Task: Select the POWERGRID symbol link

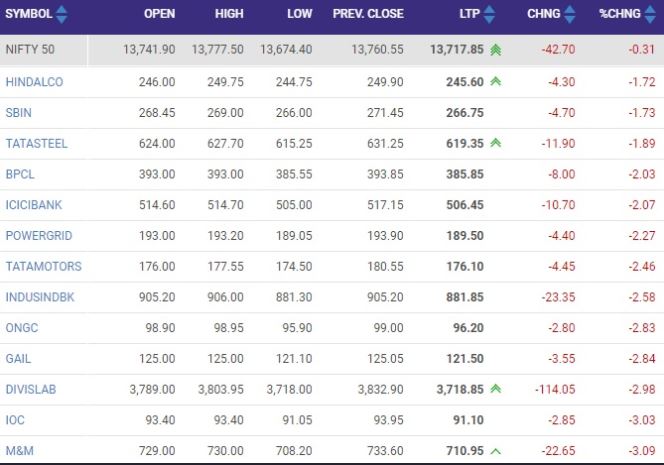Action: pos(38,235)
